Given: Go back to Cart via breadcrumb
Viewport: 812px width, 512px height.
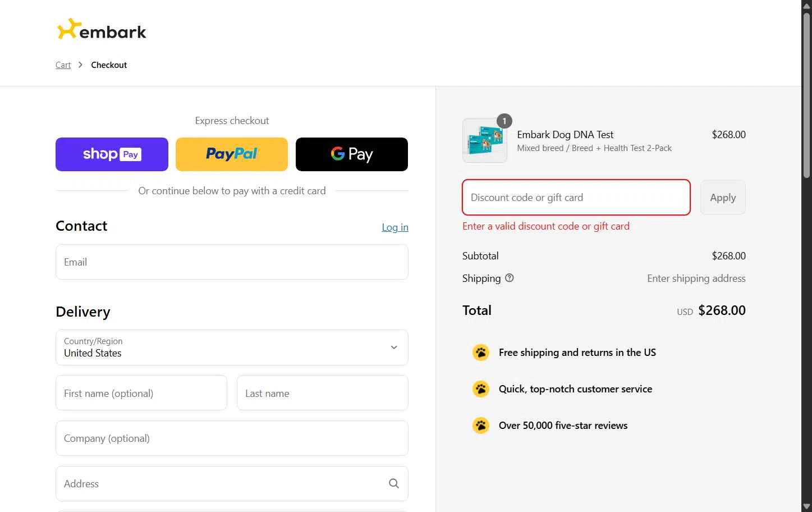Looking at the screenshot, I should tap(63, 65).
